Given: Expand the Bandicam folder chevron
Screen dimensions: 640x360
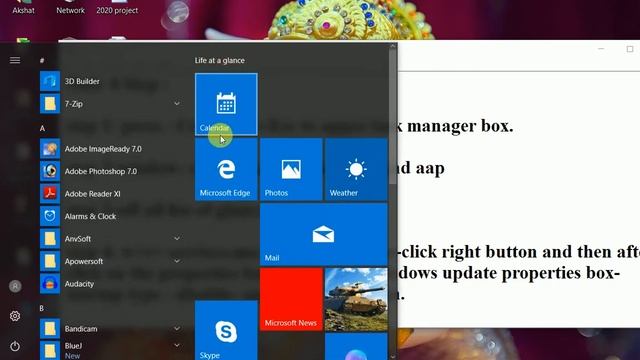Looking at the screenshot, I should (177, 329).
